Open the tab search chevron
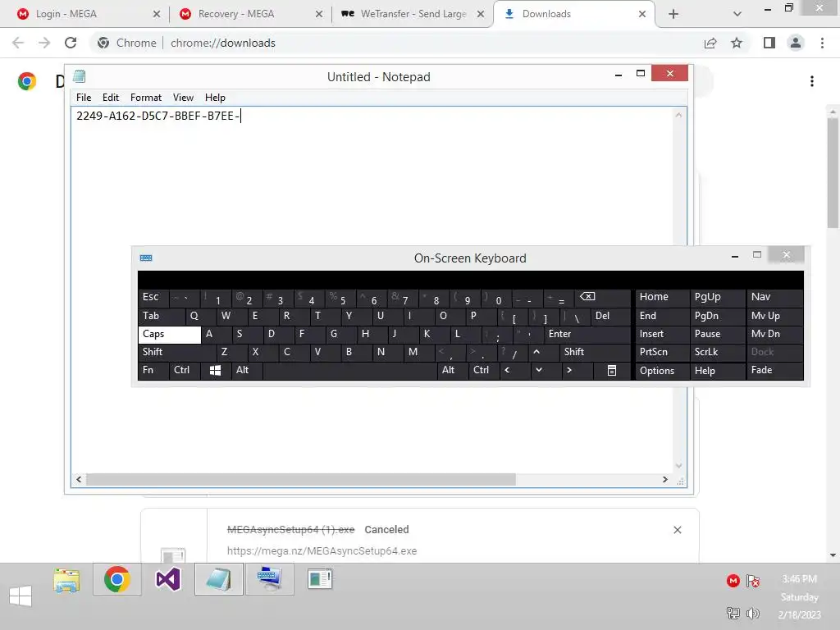840x630 pixels. click(x=737, y=14)
